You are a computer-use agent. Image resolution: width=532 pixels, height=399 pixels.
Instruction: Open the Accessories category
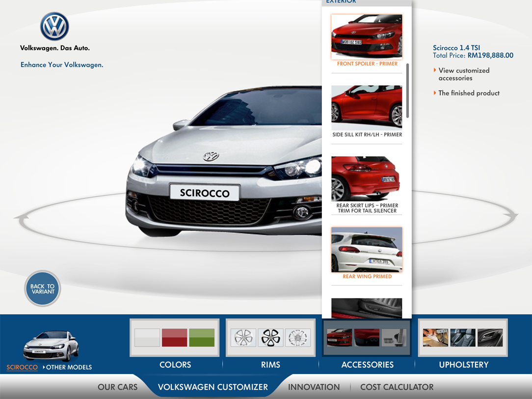pyautogui.click(x=368, y=365)
